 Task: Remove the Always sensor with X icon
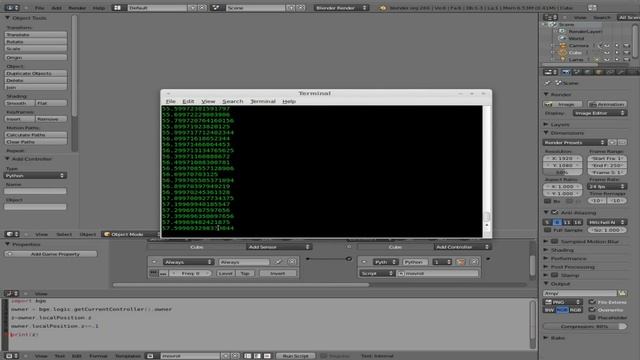pos(292,262)
